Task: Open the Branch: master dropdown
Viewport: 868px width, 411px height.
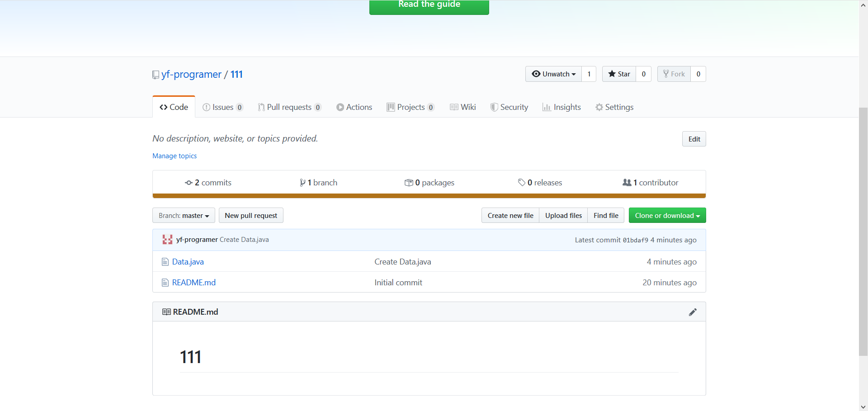Action: 184,215
